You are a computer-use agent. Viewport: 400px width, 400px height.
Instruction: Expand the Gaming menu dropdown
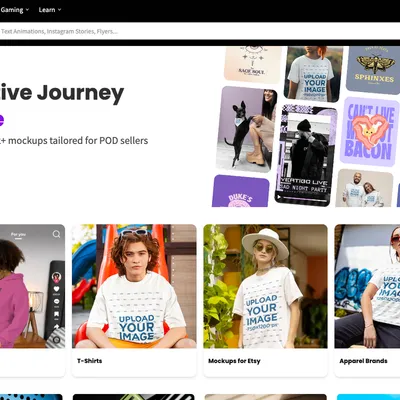[14, 10]
